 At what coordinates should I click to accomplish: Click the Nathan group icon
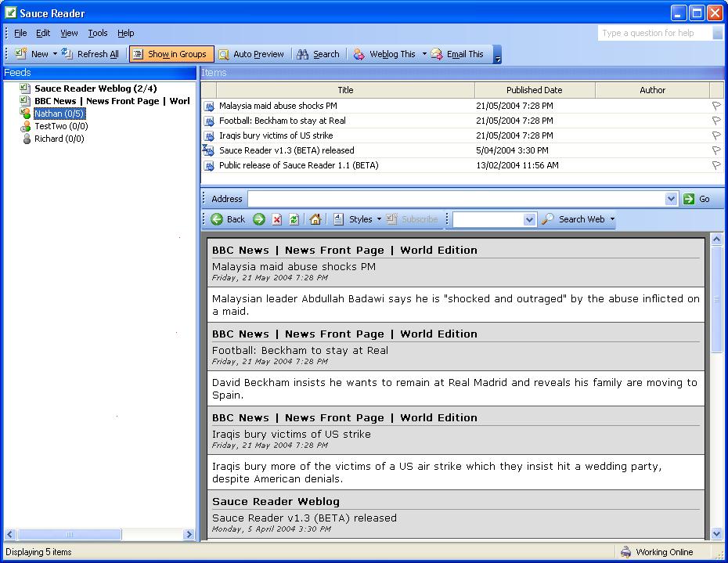pyautogui.click(x=26, y=114)
